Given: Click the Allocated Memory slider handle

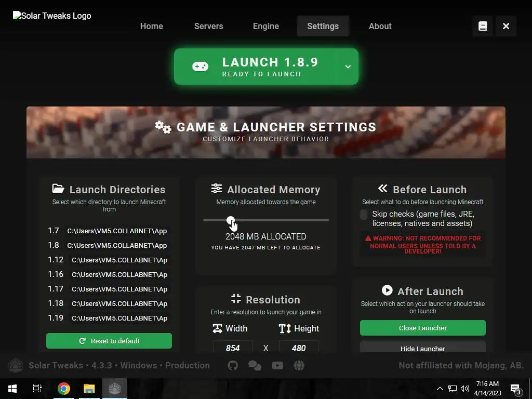Looking at the screenshot, I should pos(231,220).
